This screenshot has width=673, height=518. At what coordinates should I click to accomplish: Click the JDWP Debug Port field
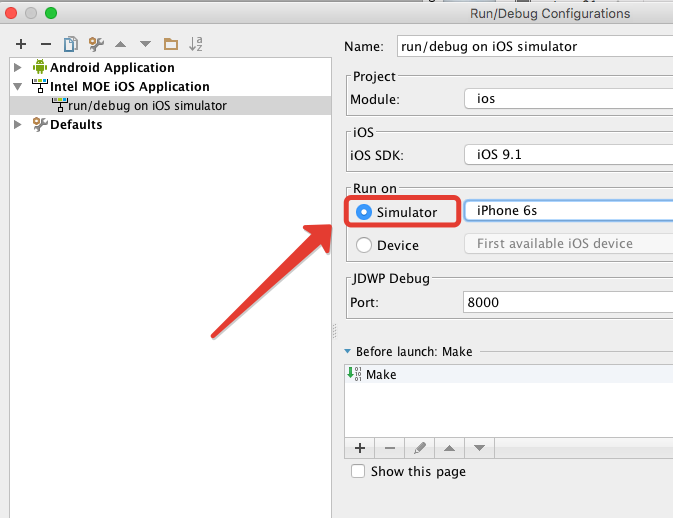point(568,302)
